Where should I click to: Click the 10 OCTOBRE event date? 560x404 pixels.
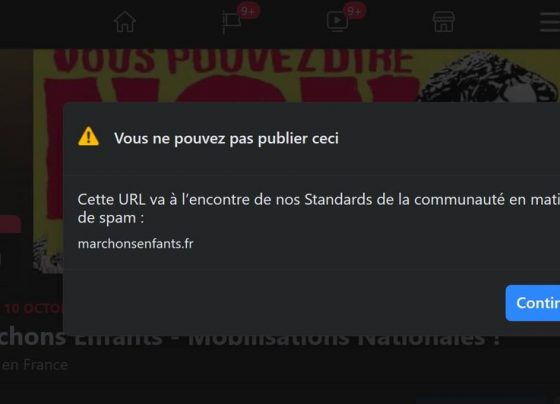[32, 308]
